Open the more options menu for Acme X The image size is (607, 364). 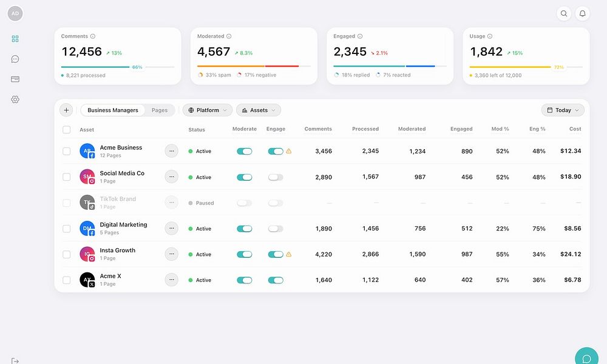click(x=172, y=280)
